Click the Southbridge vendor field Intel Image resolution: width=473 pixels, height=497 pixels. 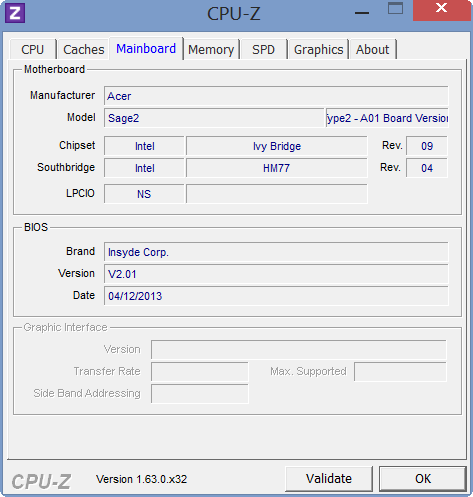(x=144, y=168)
